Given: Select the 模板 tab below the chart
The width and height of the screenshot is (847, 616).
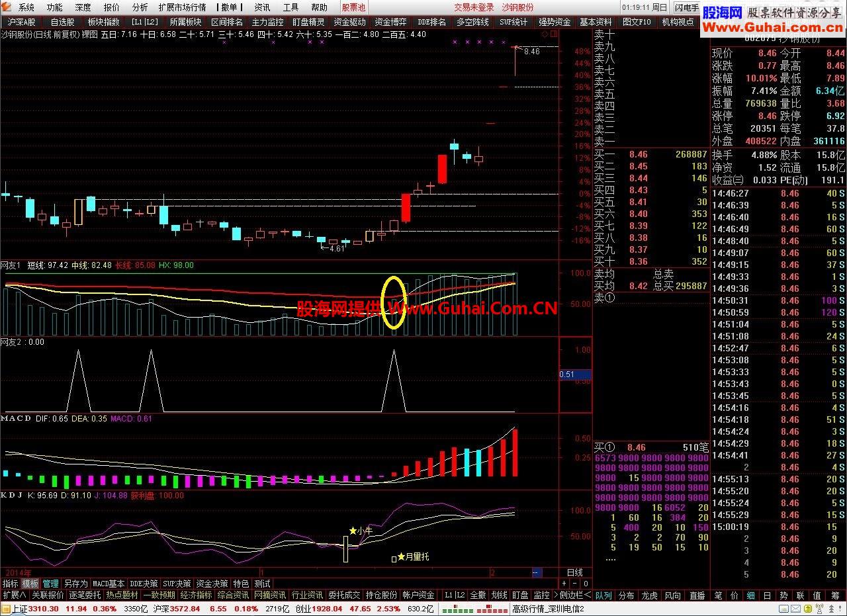Looking at the screenshot, I should point(30,584).
